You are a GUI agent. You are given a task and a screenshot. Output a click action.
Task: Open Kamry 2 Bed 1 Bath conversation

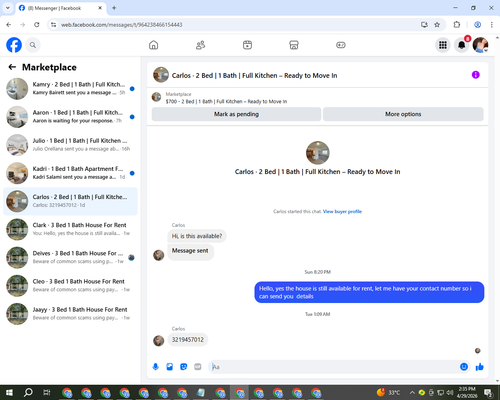point(70,89)
